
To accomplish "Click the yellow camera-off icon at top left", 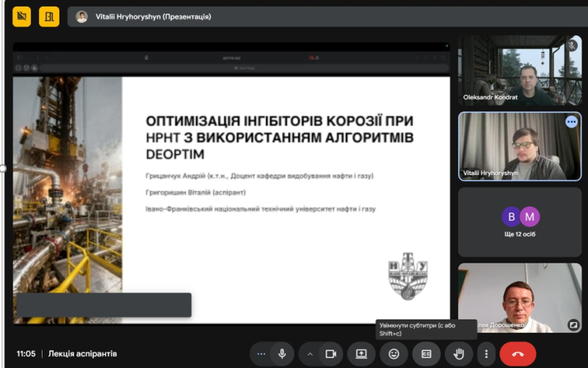I will [22, 16].
